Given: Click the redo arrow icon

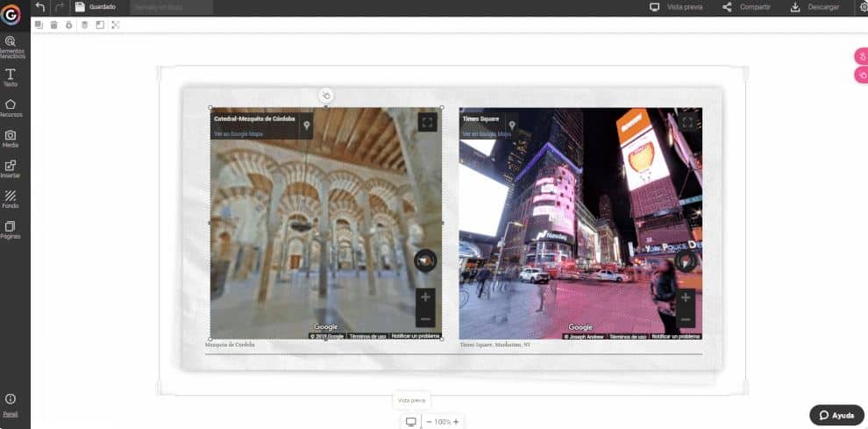Looking at the screenshot, I should pos(60,7).
